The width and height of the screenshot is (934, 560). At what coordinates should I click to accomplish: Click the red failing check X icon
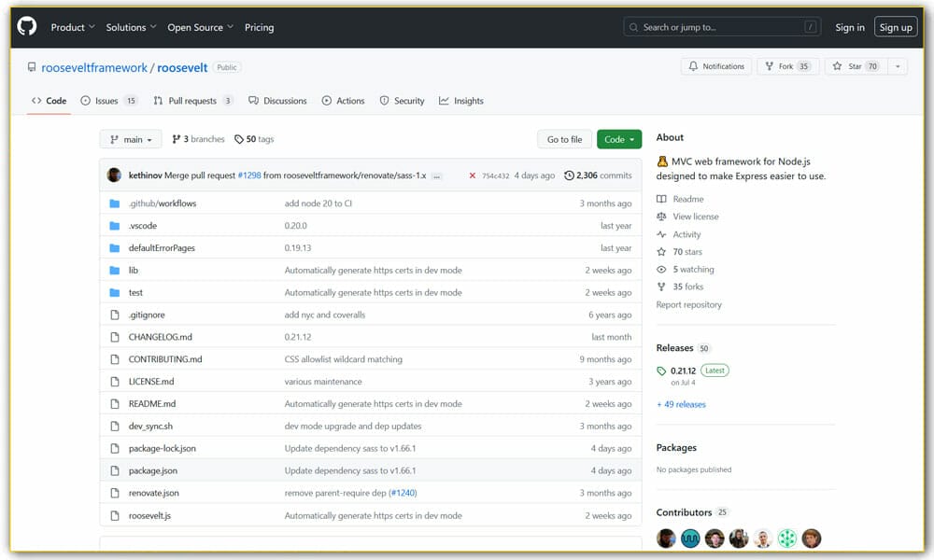(474, 175)
